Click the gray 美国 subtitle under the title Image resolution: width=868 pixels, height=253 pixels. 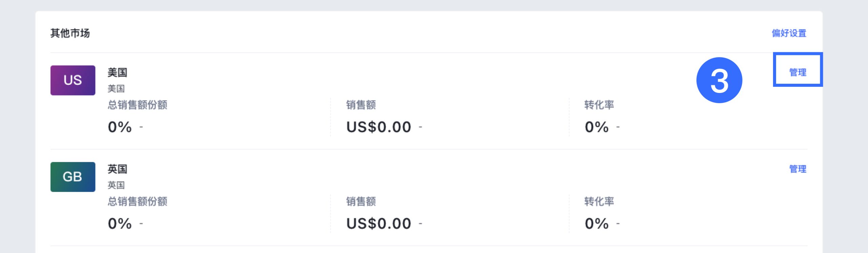[x=116, y=89]
